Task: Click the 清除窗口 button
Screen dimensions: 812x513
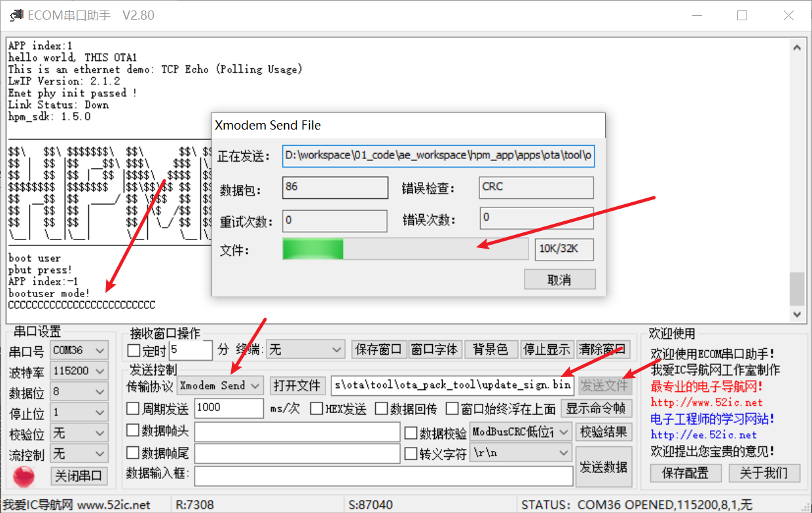Action: (x=604, y=349)
